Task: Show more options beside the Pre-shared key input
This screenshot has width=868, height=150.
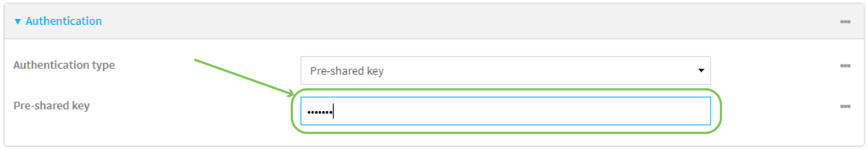Action: tap(845, 107)
